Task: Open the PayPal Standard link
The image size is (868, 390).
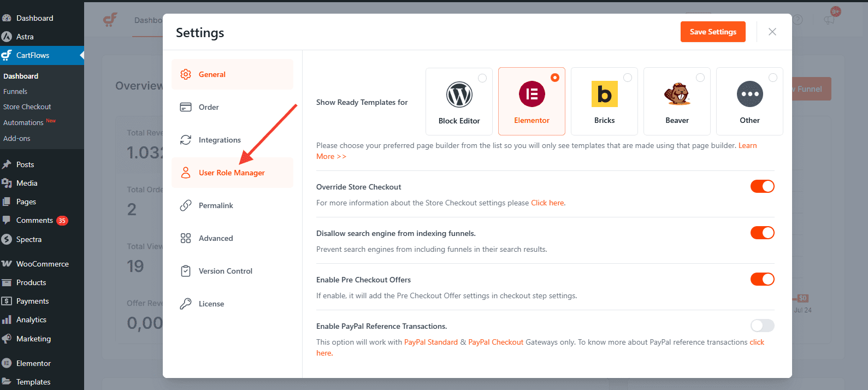Action: [x=431, y=342]
